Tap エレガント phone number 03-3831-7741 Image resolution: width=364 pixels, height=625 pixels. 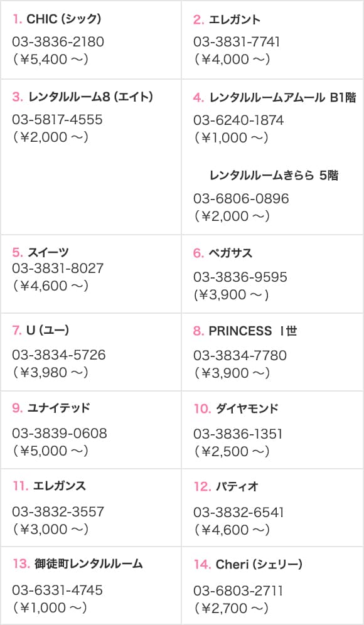pos(237,42)
